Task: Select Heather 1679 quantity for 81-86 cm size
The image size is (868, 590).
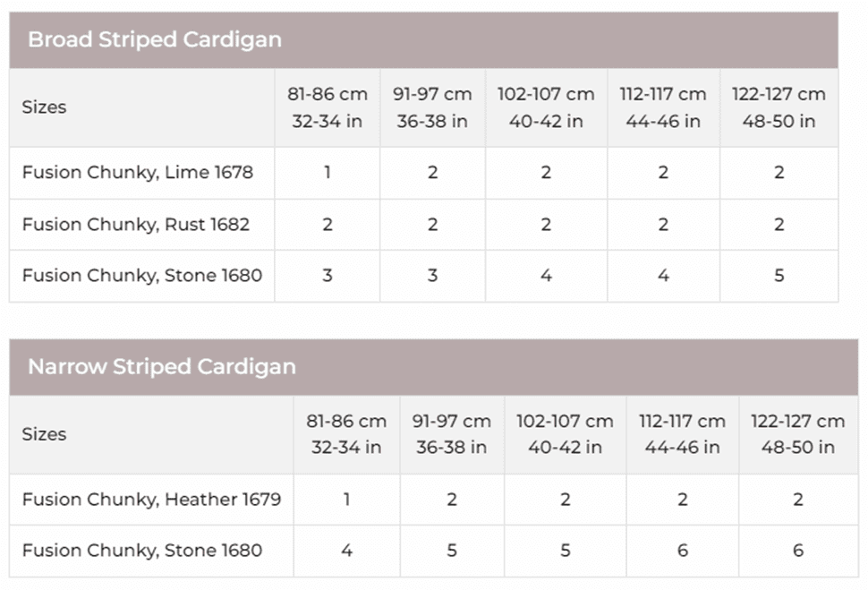Action: pos(346,499)
